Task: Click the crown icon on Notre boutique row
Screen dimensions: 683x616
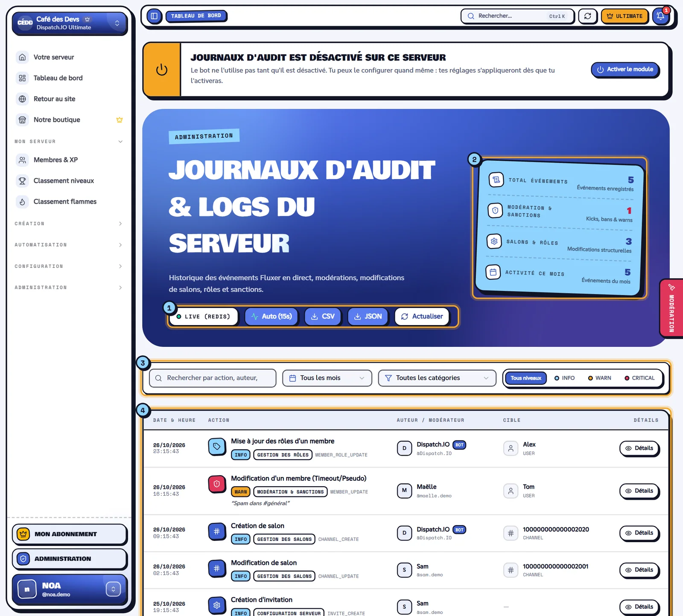Action: pyautogui.click(x=120, y=120)
